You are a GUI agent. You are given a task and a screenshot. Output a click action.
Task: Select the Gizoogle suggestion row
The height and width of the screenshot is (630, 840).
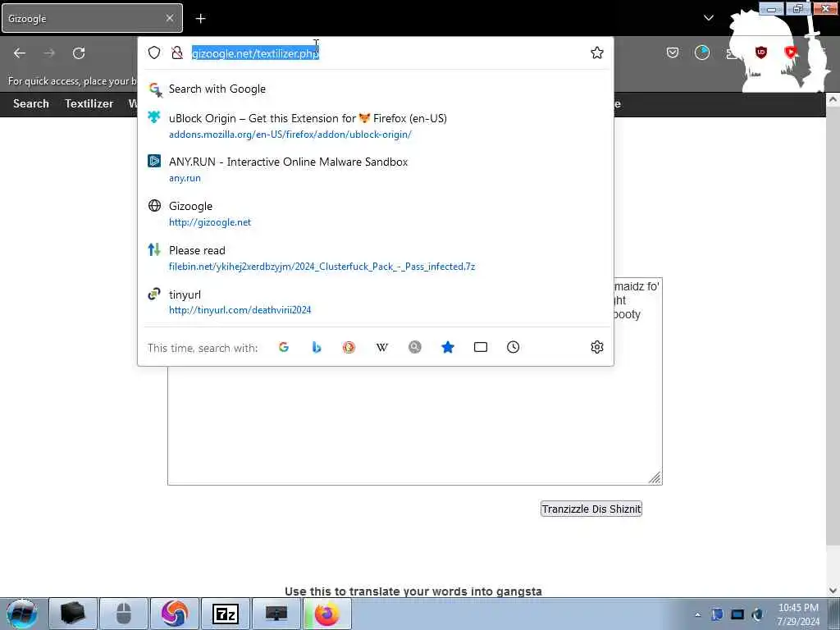pyautogui.click(x=375, y=214)
